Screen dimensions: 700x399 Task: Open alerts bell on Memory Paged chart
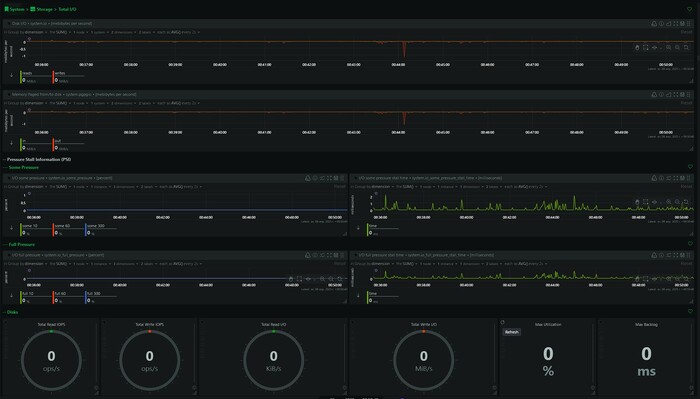point(654,95)
